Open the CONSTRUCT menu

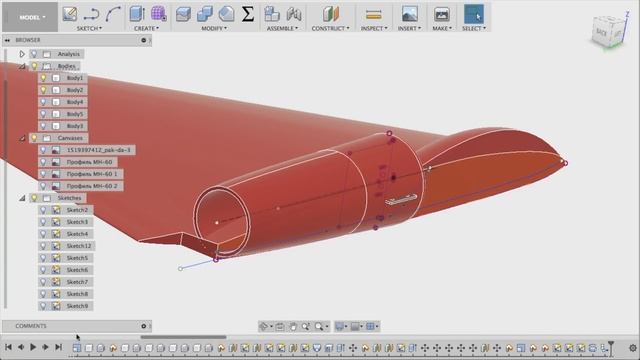click(x=331, y=28)
